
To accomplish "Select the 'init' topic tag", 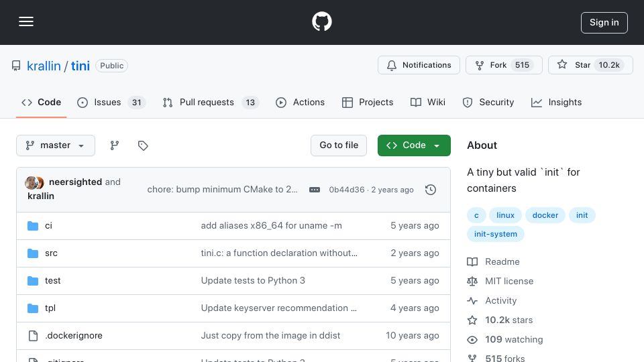I will [x=582, y=215].
